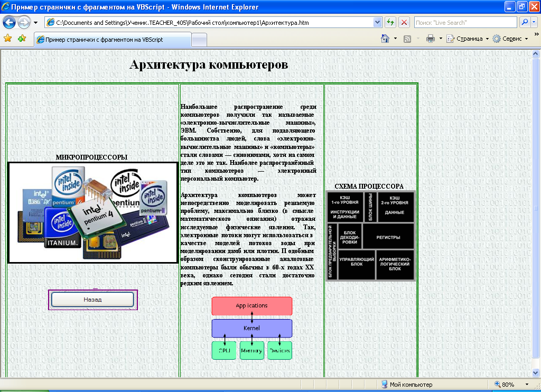
Task: Click the СХЕМА ПРОЦЕССОРА caption
Action: tap(369, 186)
